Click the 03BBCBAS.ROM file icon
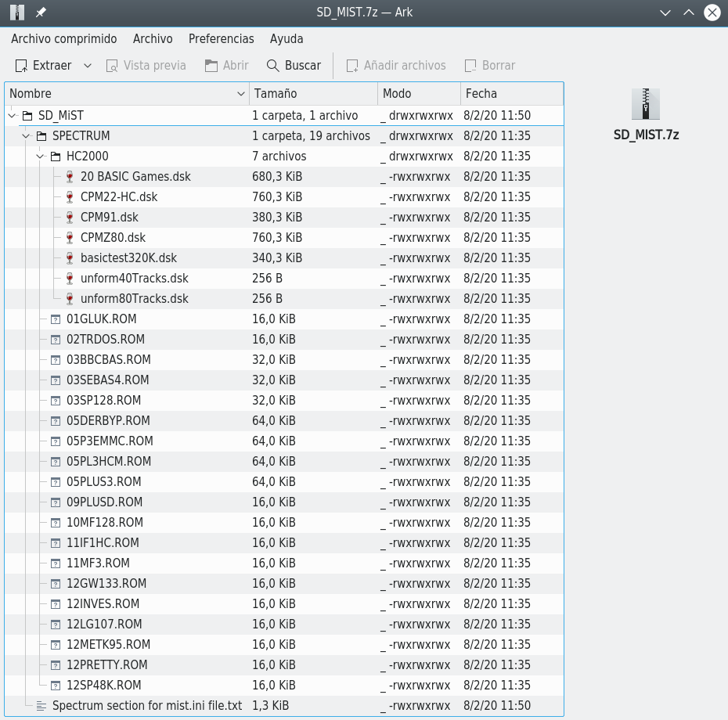 coord(56,360)
